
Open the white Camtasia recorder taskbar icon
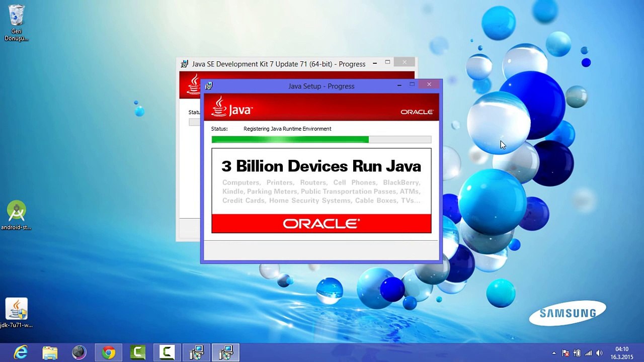point(167,352)
